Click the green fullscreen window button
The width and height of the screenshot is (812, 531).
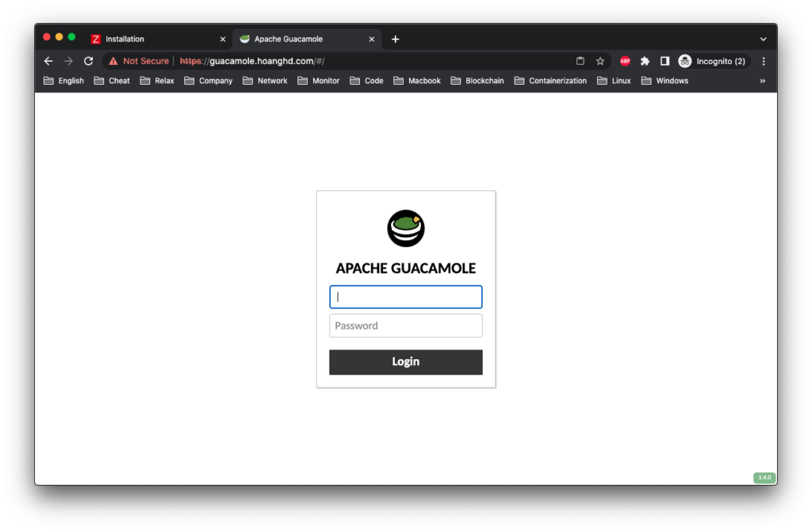71,36
